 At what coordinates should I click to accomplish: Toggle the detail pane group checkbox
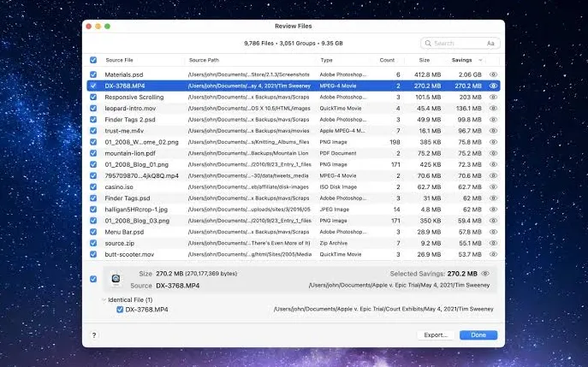(x=93, y=279)
